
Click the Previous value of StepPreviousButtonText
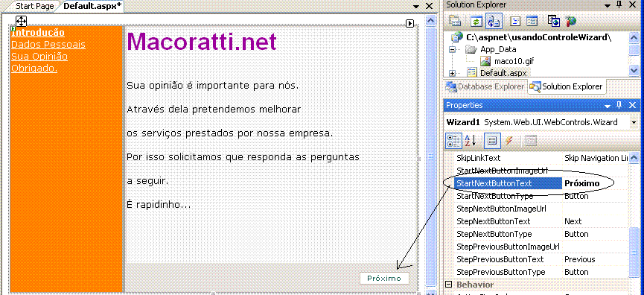coord(579,260)
